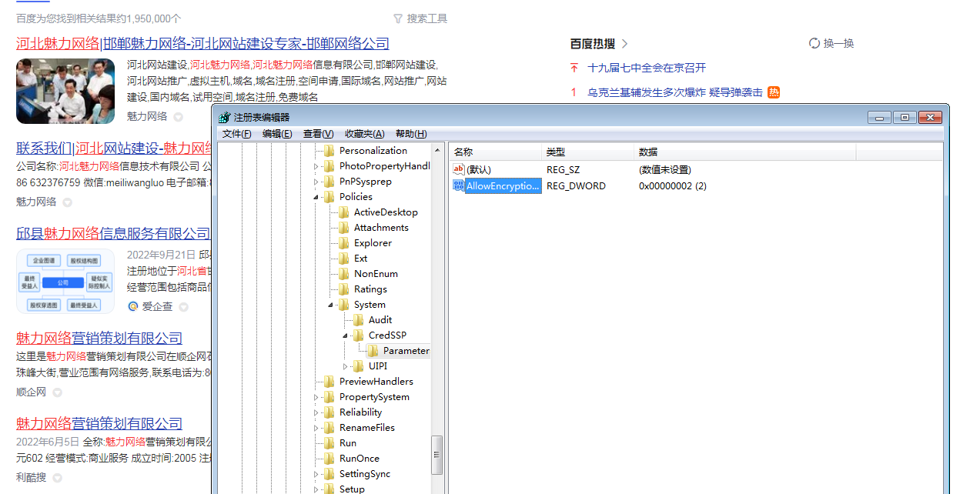
Task: Expand the PropertySystem tree node
Action: coord(316,397)
